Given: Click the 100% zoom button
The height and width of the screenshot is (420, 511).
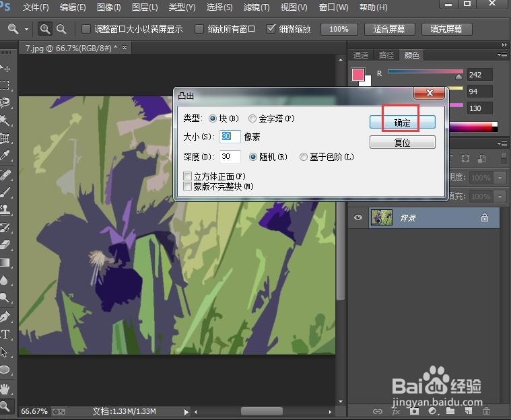Looking at the screenshot, I should click(339, 30).
